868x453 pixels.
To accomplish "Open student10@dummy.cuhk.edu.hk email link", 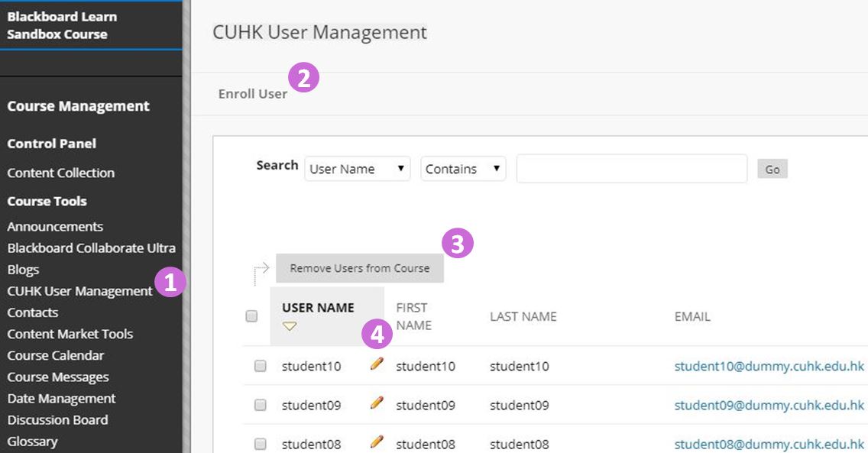I will tap(769, 367).
